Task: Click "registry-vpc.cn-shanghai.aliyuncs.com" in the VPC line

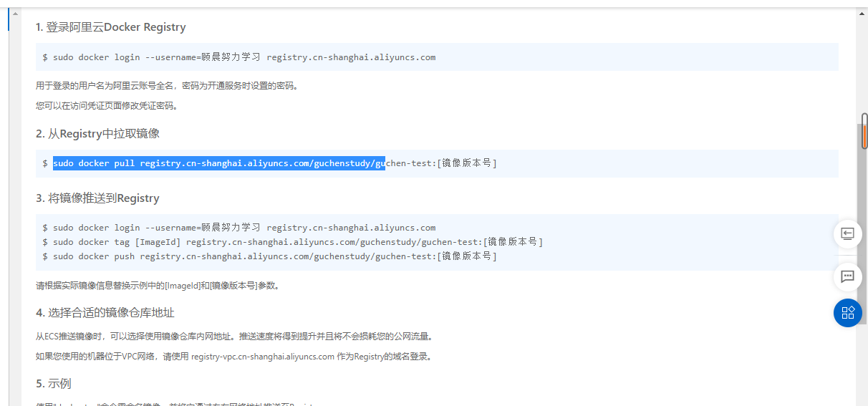Action: [263, 357]
